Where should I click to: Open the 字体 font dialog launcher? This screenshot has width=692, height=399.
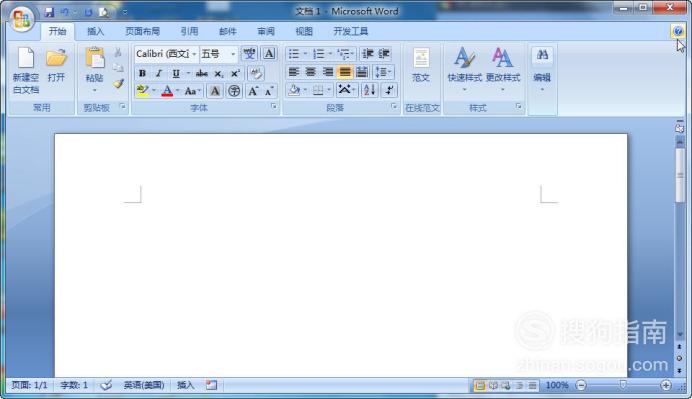[274, 106]
